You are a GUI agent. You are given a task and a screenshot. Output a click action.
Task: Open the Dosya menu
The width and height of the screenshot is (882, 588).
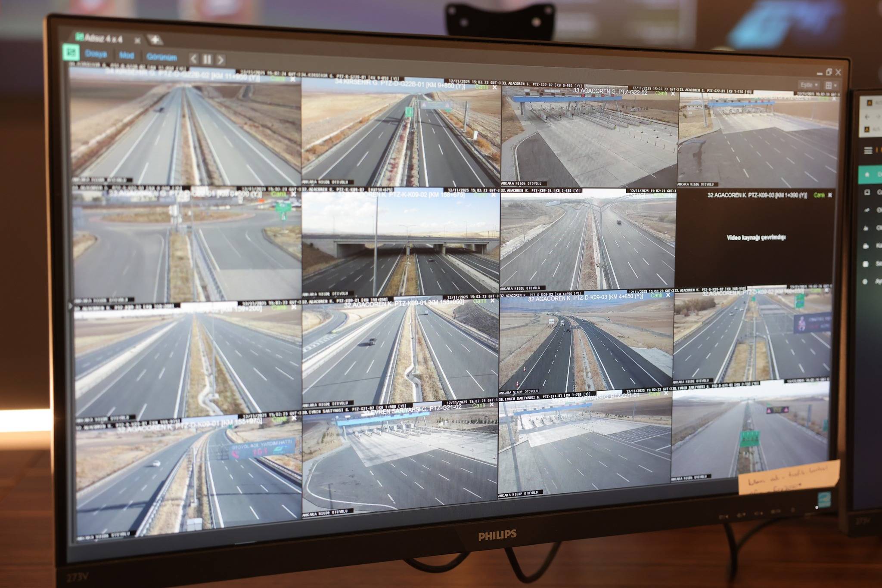coord(96,54)
